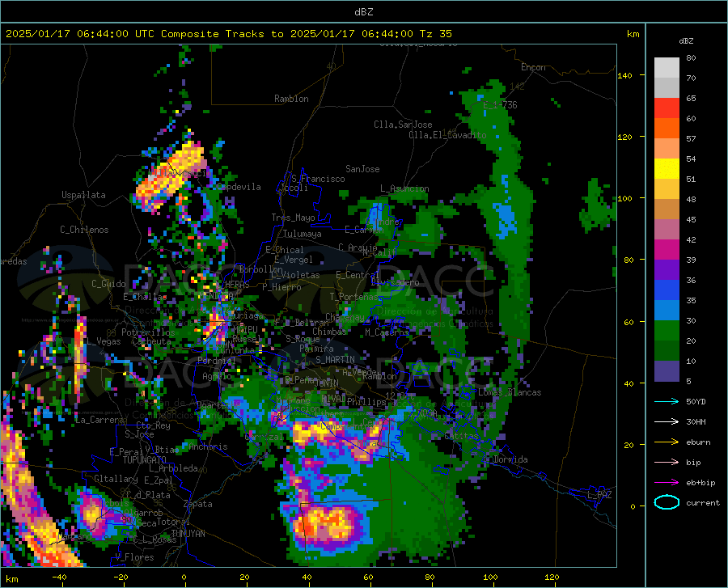The height and width of the screenshot is (588, 728).
Task: Click the dBZ heading above the color scale
Action: pos(686,40)
